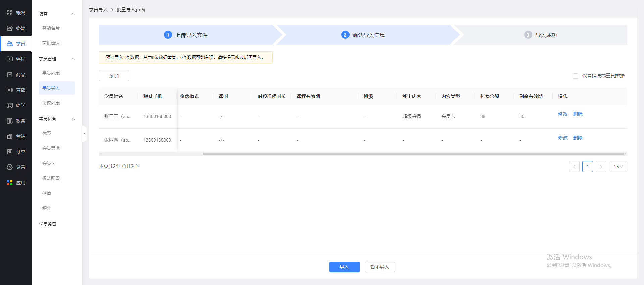Screen dimensions: 644x285
Task: Collapse the 学员管理 menu group
Action: (73, 59)
